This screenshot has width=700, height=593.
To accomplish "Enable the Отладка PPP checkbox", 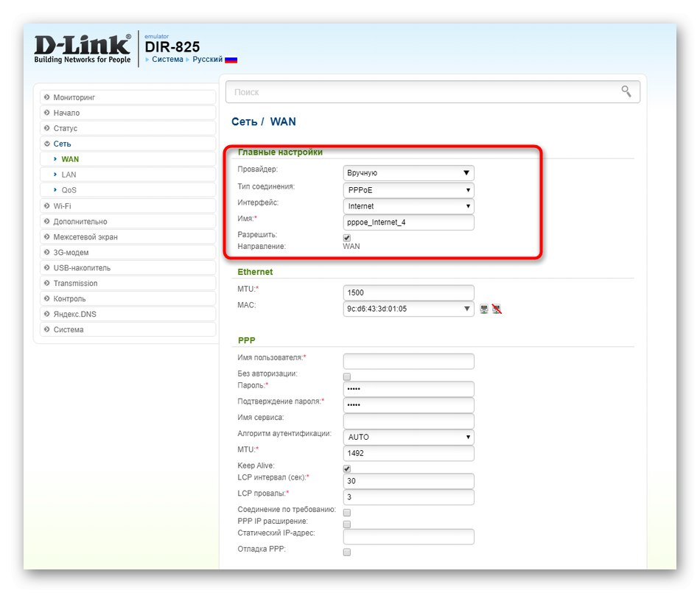I will pos(346,551).
